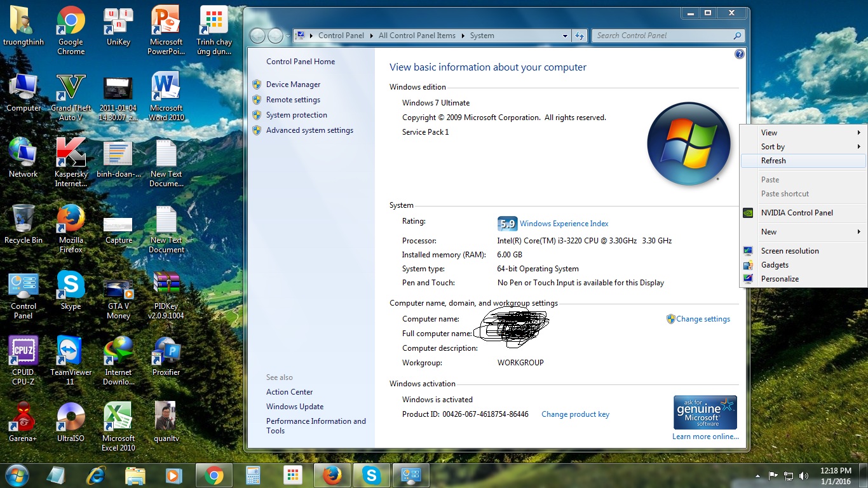
Task: Open the truongthinh user folder icon
Action: point(24,27)
